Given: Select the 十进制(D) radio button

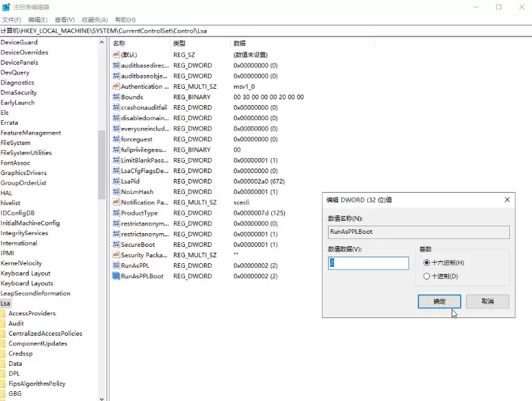Looking at the screenshot, I should 426,276.
